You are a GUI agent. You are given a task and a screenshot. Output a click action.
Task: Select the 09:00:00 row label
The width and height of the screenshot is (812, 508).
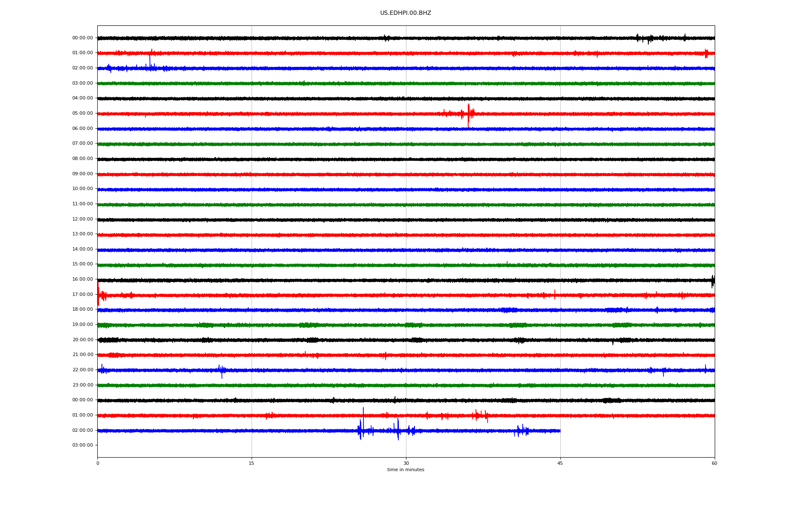[82, 174]
